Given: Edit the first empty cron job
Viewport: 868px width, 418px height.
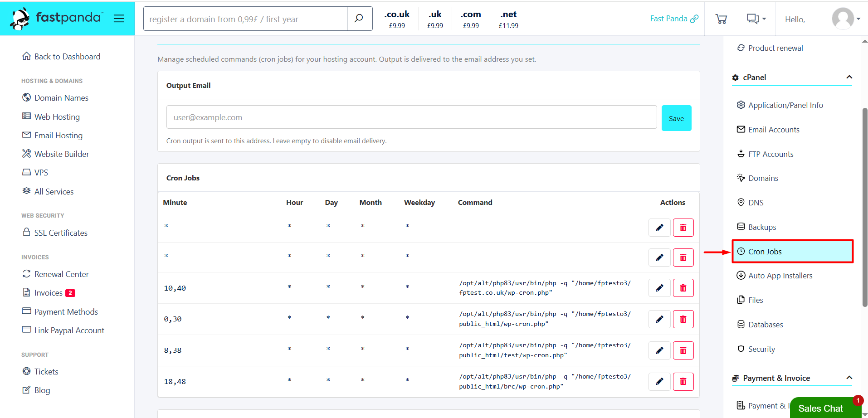Looking at the screenshot, I should tap(659, 227).
